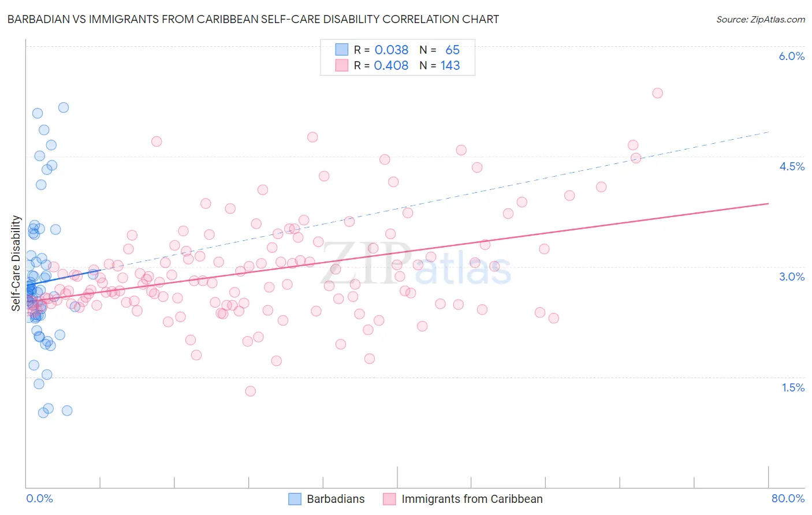Click the Self-Care Disability axis label
This screenshot has width=812, height=515.
pos(16,263)
